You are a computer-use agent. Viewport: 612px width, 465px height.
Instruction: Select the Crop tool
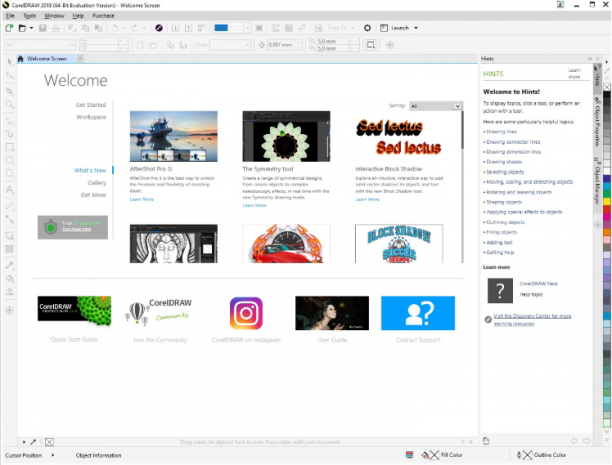tap(10, 91)
